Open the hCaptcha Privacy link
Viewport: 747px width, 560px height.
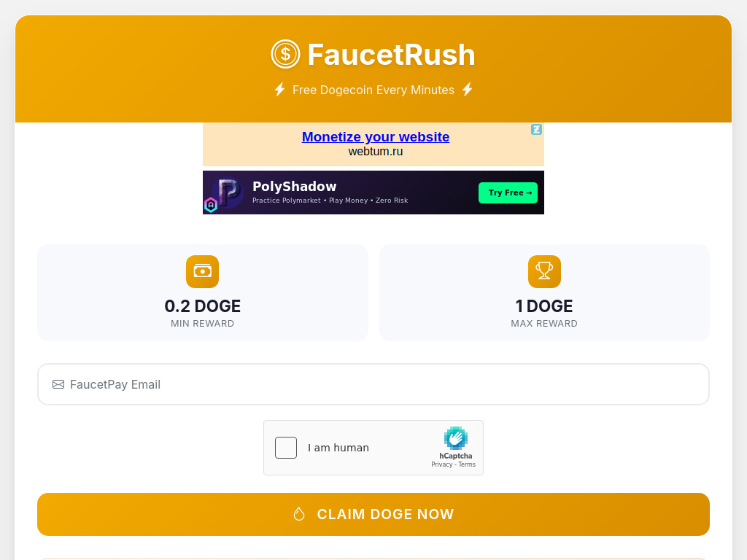(442, 464)
